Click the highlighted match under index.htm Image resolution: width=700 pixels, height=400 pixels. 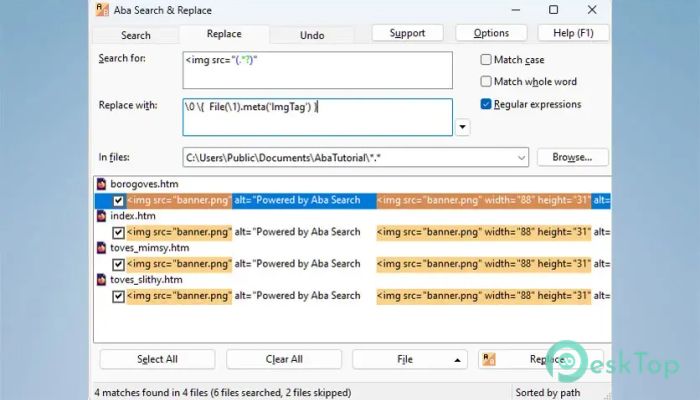(x=179, y=232)
